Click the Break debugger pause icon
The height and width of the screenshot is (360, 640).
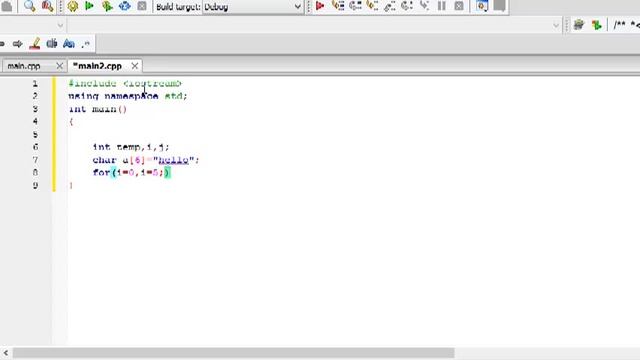pyautogui.click(x=442, y=6)
